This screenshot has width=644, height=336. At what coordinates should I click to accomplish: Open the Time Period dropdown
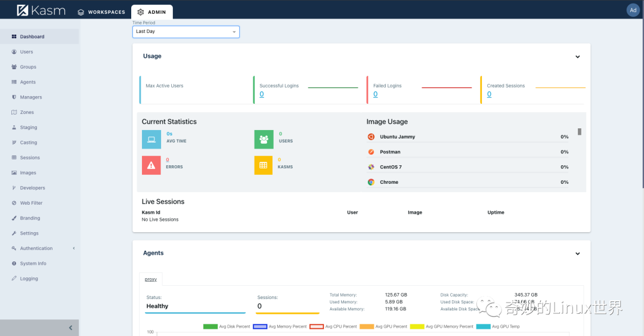(x=185, y=32)
